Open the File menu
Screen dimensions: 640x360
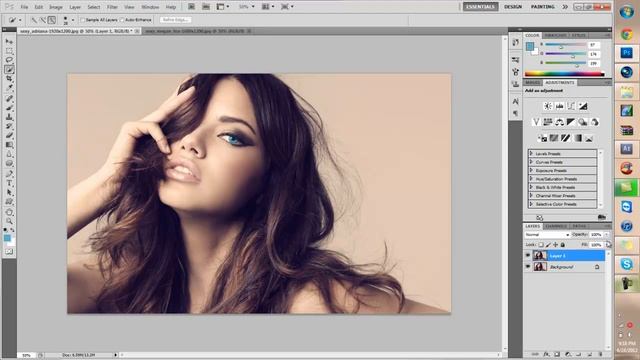tap(24, 7)
